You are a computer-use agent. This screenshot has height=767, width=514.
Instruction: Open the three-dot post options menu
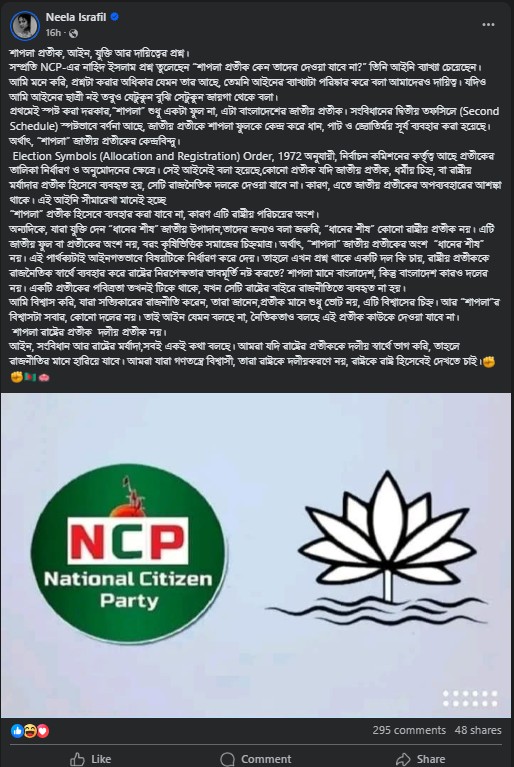(488, 24)
